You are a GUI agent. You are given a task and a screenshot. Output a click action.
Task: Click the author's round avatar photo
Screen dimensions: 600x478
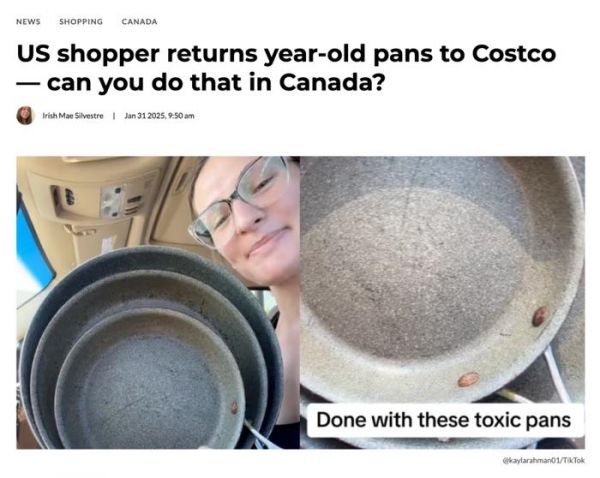(x=25, y=116)
